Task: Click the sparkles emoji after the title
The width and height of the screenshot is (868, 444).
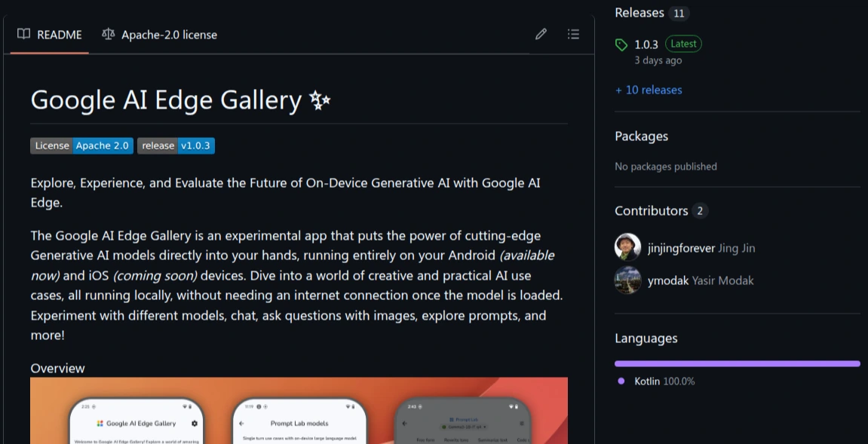Action: point(320,100)
